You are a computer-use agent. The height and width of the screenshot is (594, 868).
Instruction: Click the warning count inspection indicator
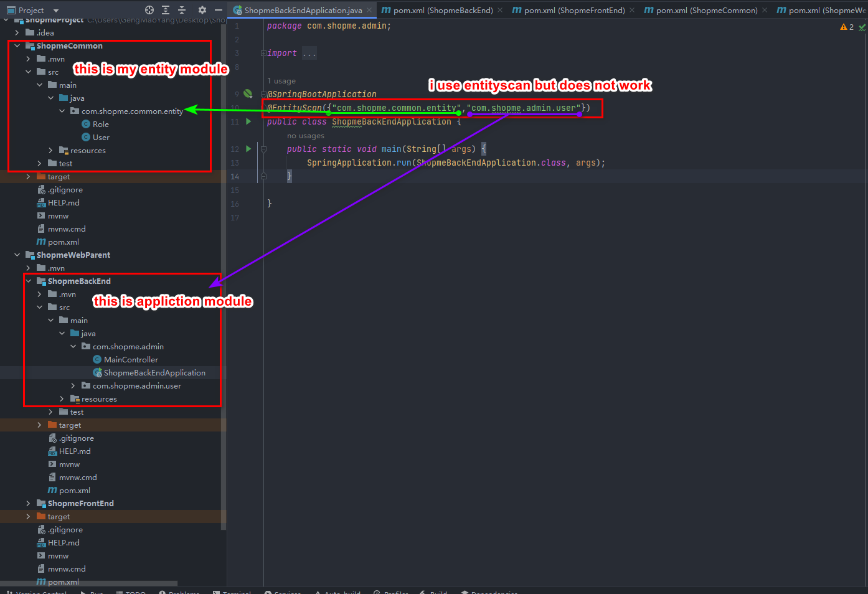(x=846, y=27)
